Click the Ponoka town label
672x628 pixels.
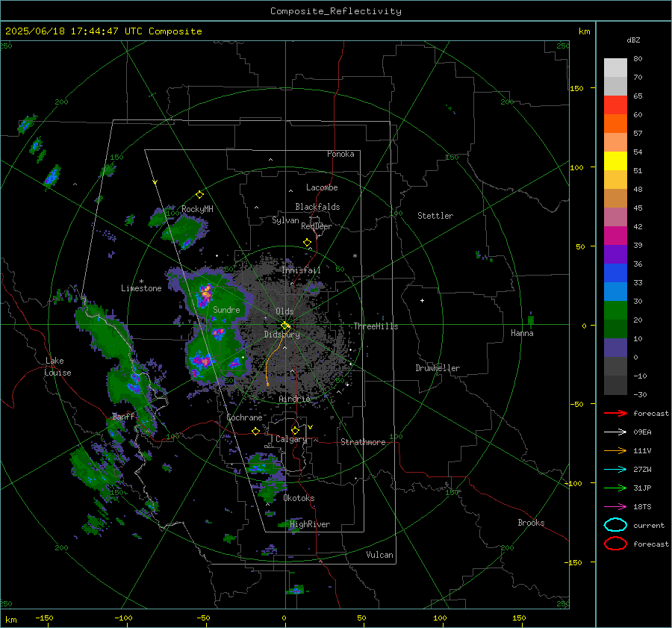point(340,154)
